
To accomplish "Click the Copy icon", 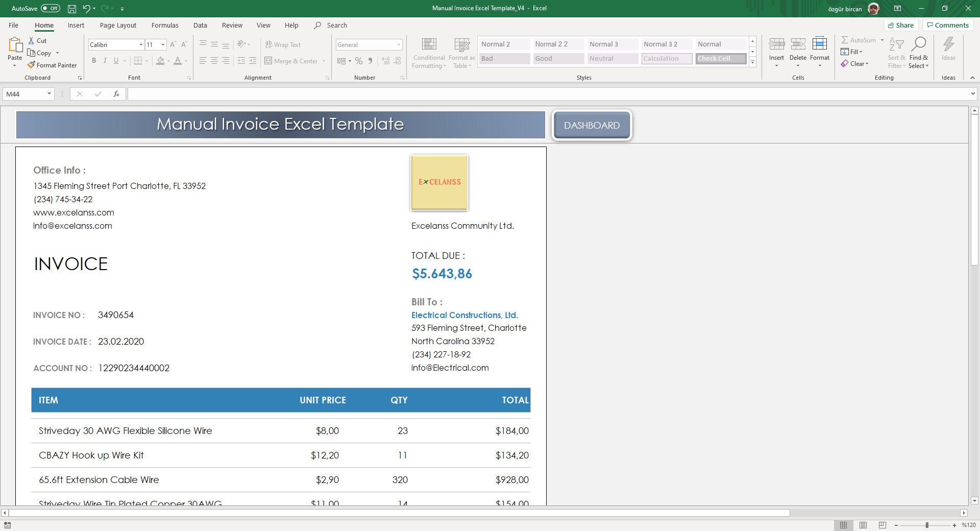I will pos(31,53).
